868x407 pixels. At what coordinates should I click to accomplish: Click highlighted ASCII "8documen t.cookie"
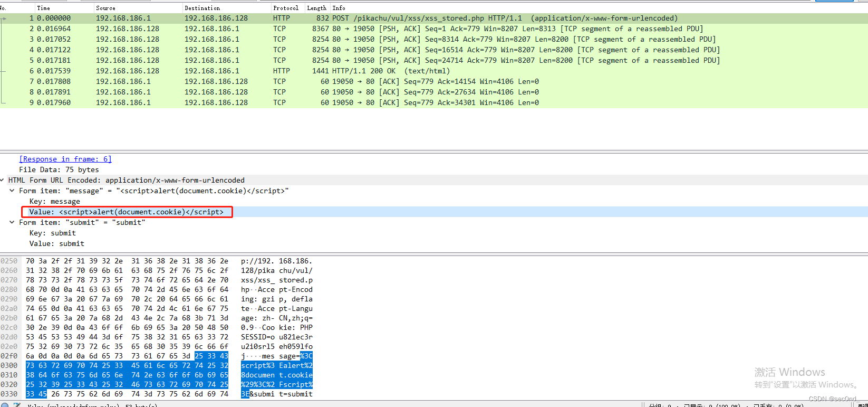(277, 375)
